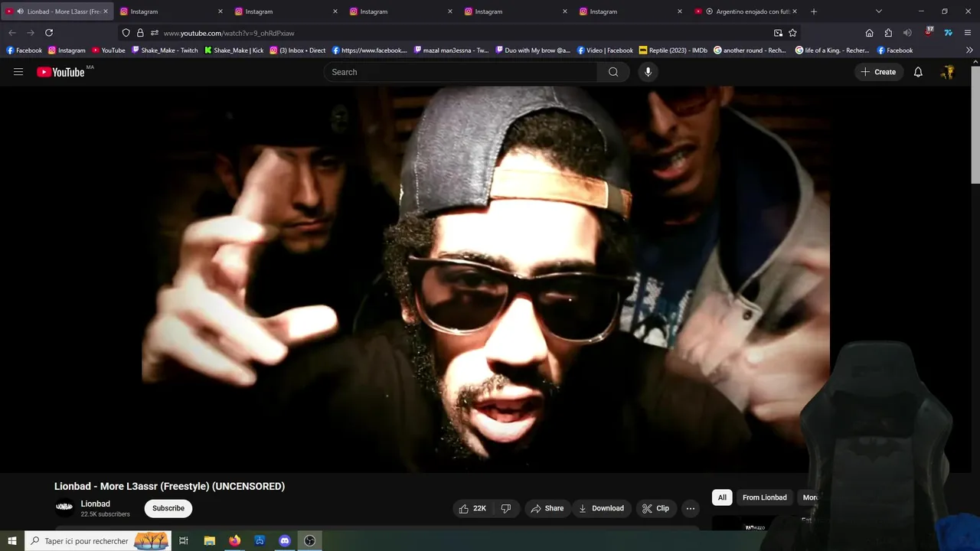
Task: Open Reptile (2023) - IMDb bookmark
Action: click(x=673, y=51)
